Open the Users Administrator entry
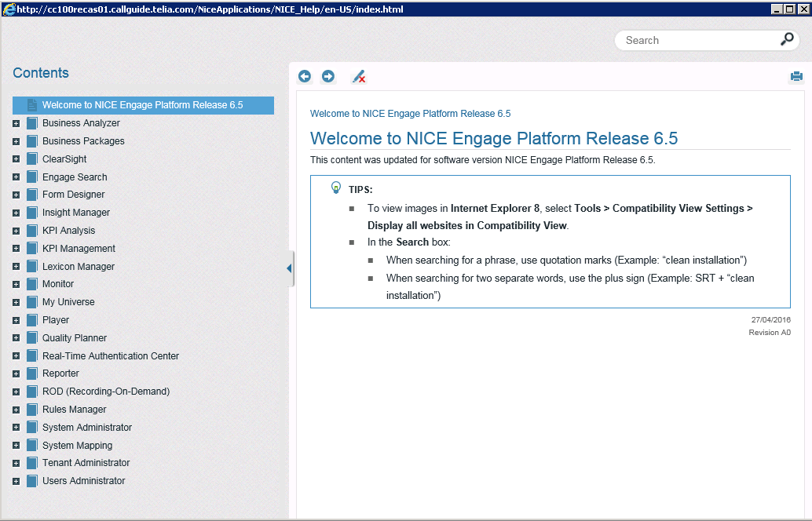This screenshot has height=521, width=812. (83, 481)
